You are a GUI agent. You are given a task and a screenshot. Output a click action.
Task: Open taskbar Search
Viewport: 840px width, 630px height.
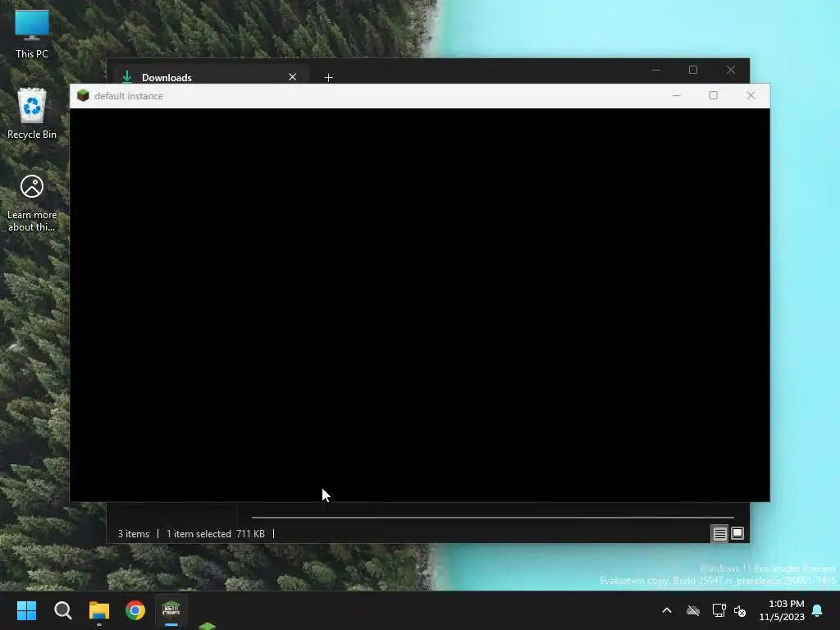(62, 610)
